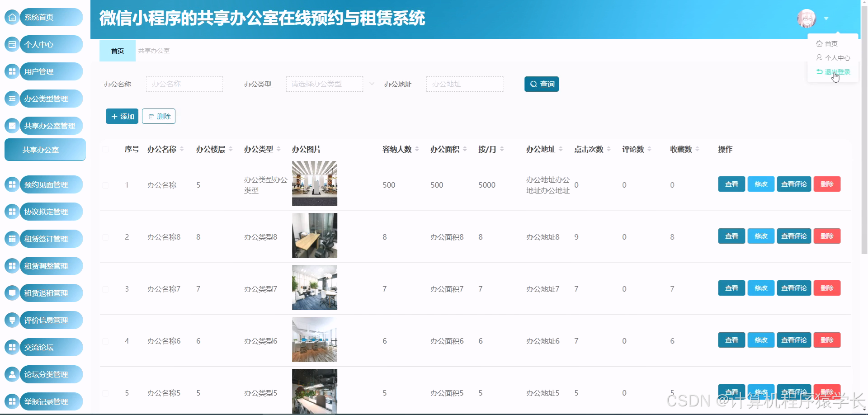Click the 交流论坛 sidebar icon
The width and height of the screenshot is (868, 415).
click(12, 347)
